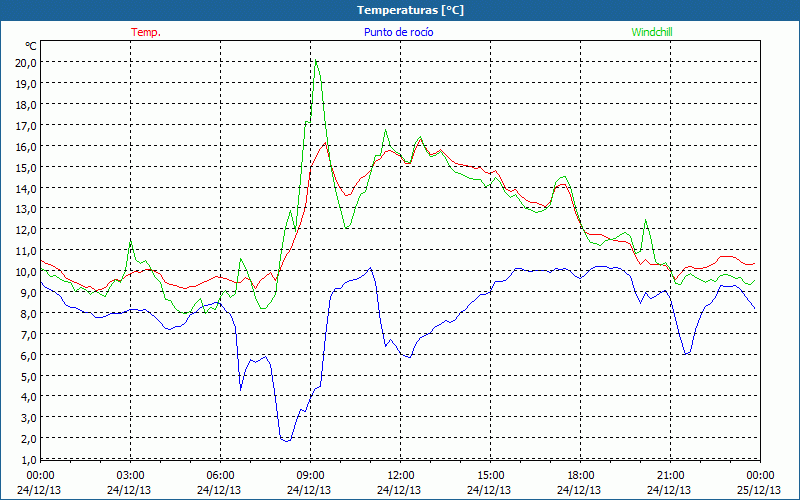Click the 18,0 y-axis value
The height and width of the screenshot is (500, 800).
coord(26,105)
